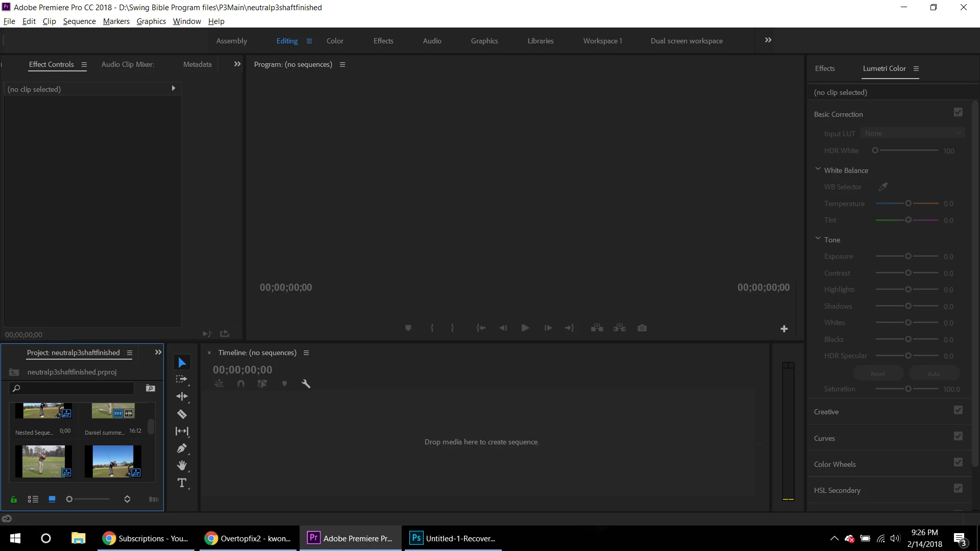Select the Hand tool

click(182, 465)
